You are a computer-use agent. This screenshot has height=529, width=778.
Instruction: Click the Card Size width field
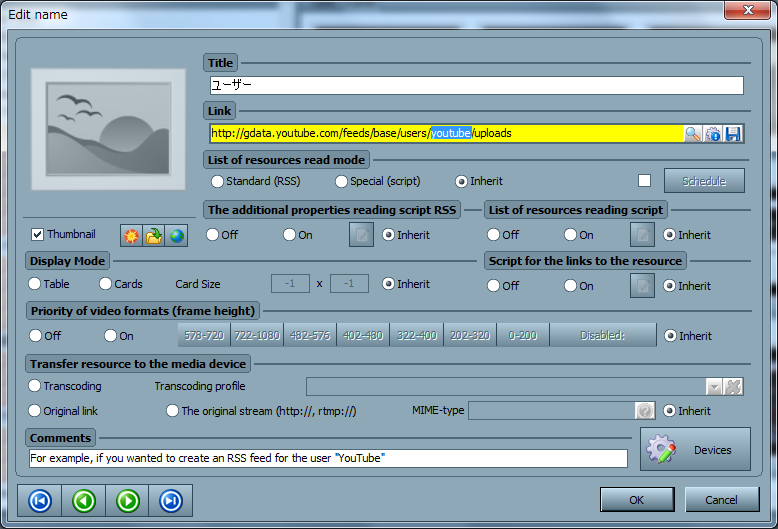(x=290, y=284)
